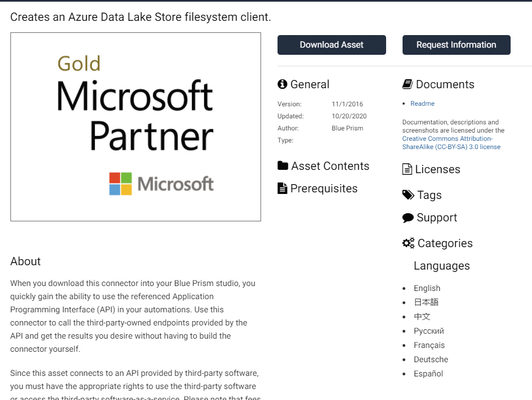Expand the Licenses section
The width and height of the screenshot is (532, 400).
[x=438, y=169]
